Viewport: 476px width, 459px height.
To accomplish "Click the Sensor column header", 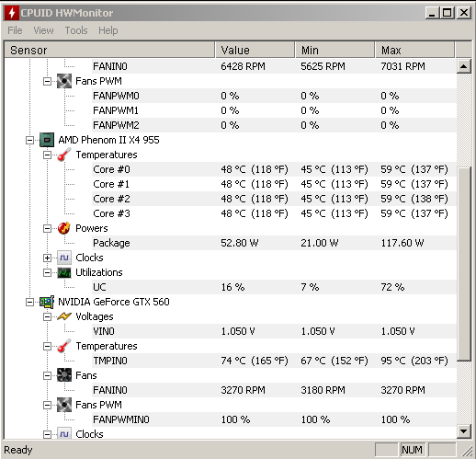I will [109, 50].
